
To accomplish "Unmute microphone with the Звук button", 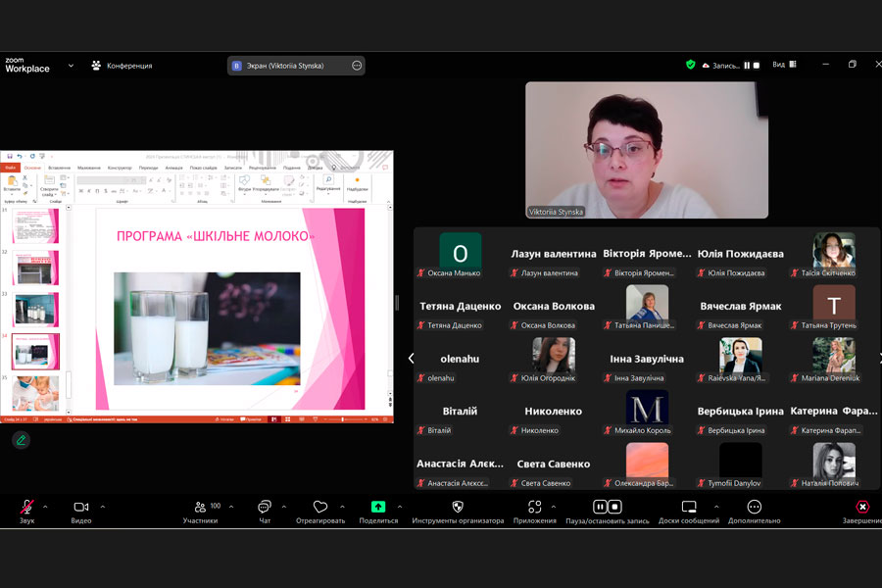I will click(x=26, y=507).
